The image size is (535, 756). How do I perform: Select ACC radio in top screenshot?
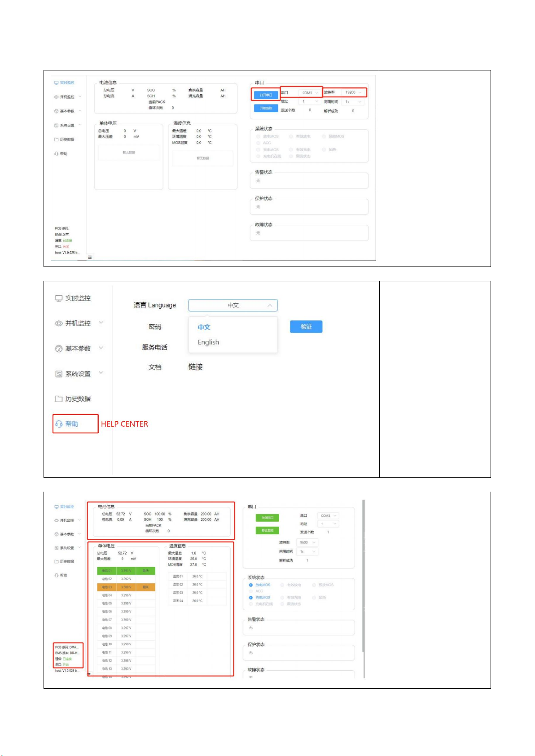(x=258, y=143)
